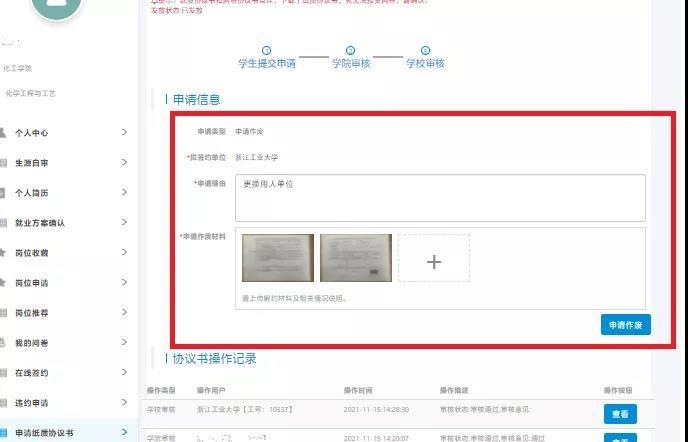Click 查看 button for 学校审核 record
The height and width of the screenshot is (442, 688).
point(620,414)
